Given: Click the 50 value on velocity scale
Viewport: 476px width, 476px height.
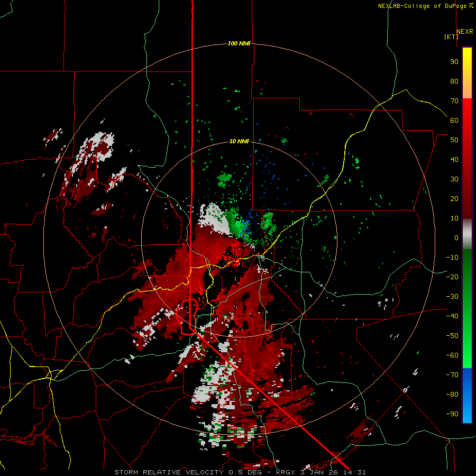Looking at the screenshot, I should coord(454,140).
